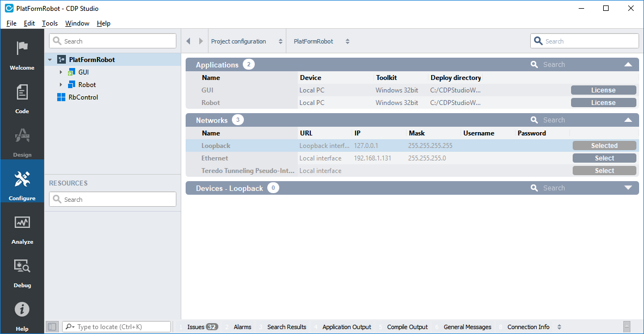Switch to Code mode
The image size is (644, 334).
click(22, 99)
